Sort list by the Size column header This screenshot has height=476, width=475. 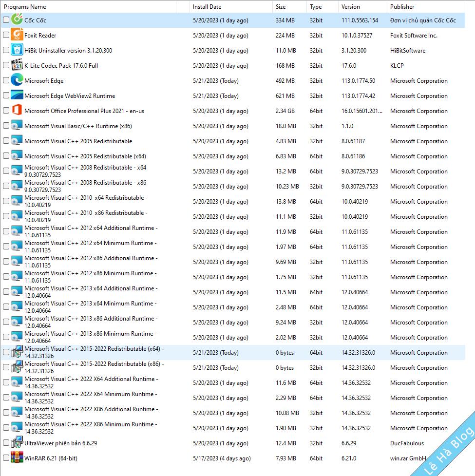pos(289,7)
